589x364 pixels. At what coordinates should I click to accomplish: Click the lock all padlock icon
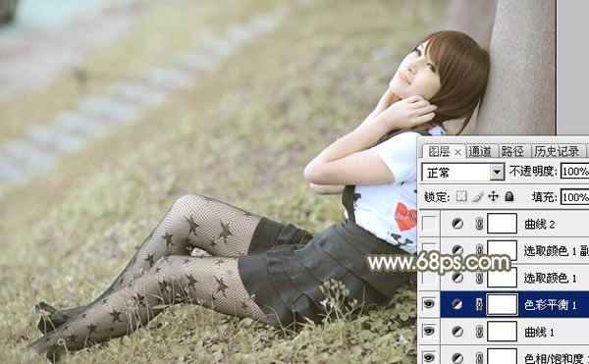(509, 196)
